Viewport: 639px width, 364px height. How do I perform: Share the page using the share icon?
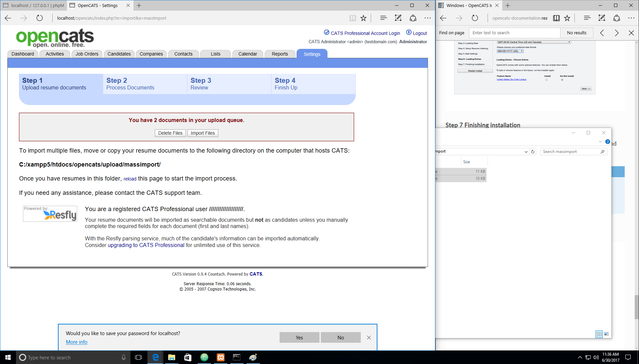point(413,18)
